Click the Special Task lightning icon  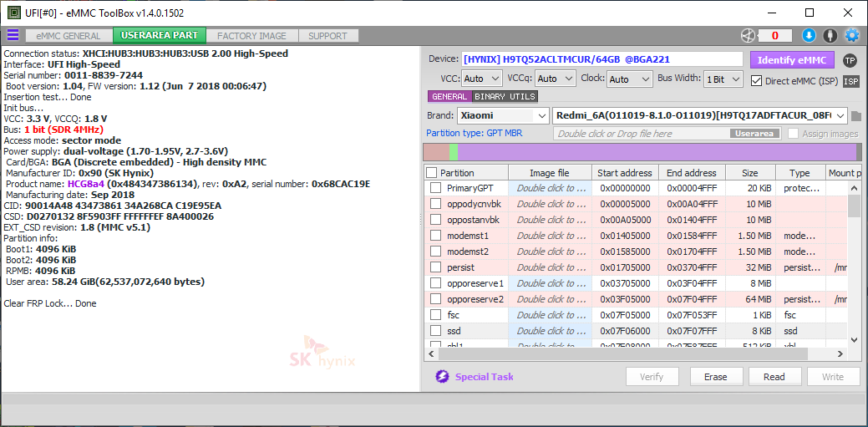442,377
